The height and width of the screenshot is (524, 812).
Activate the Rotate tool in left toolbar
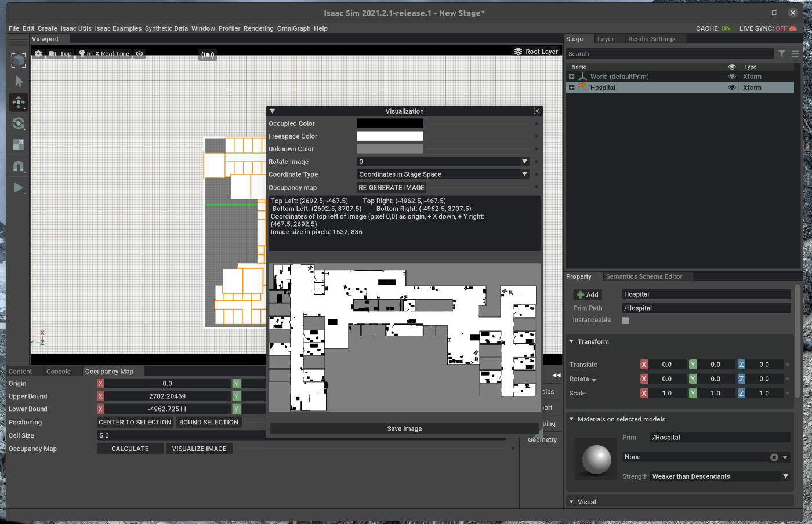19,123
